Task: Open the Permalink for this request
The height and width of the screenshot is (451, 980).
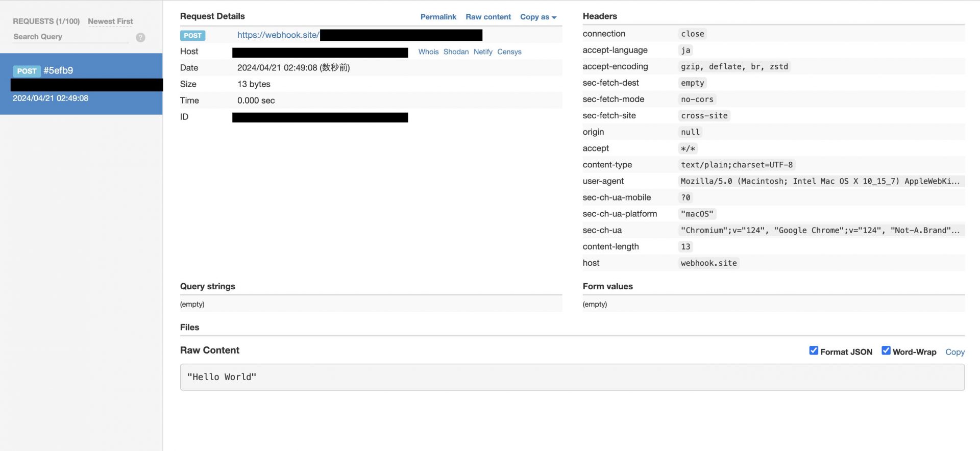Action: [438, 17]
